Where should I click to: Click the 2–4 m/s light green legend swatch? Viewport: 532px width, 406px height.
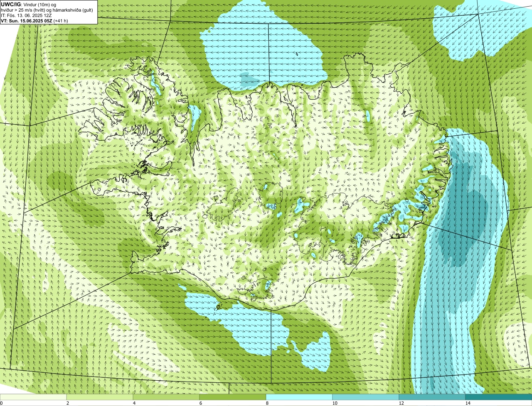(x=100, y=397)
